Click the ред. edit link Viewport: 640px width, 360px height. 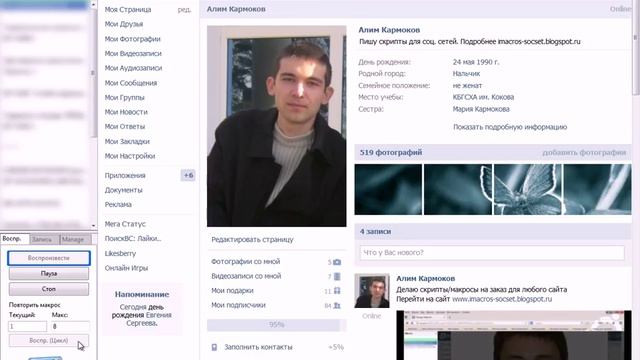coord(184,9)
